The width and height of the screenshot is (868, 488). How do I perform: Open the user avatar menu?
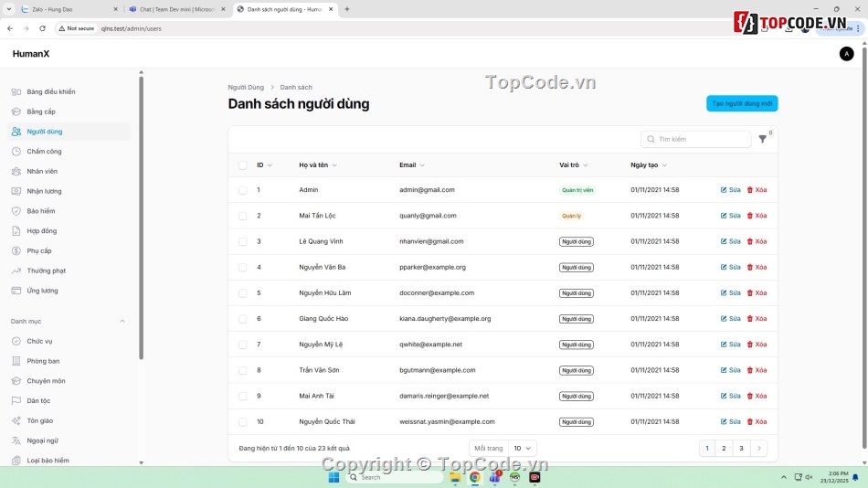pos(846,54)
